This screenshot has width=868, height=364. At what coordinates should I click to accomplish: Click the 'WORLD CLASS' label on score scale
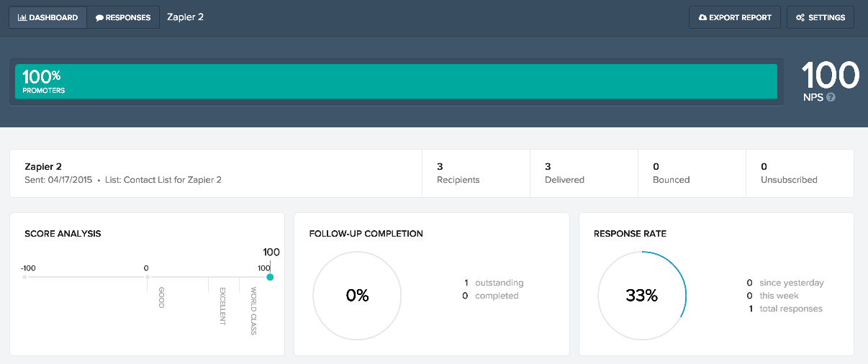[253, 311]
